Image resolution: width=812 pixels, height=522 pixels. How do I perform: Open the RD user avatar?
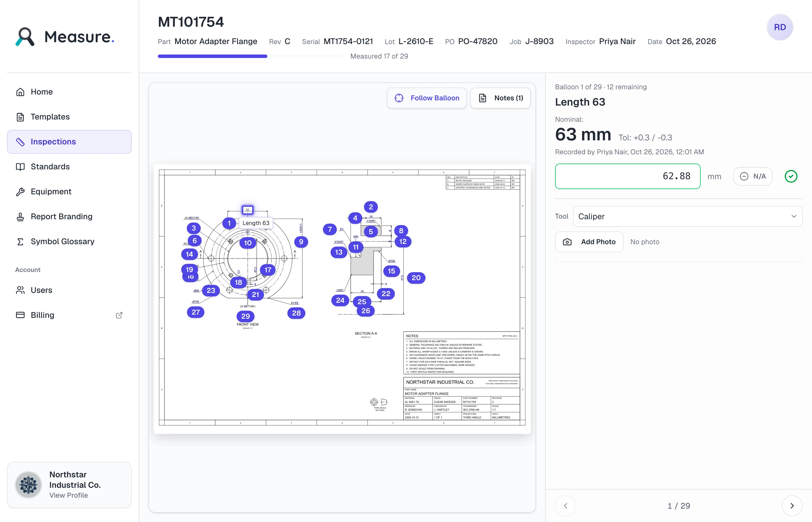tap(780, 27)
